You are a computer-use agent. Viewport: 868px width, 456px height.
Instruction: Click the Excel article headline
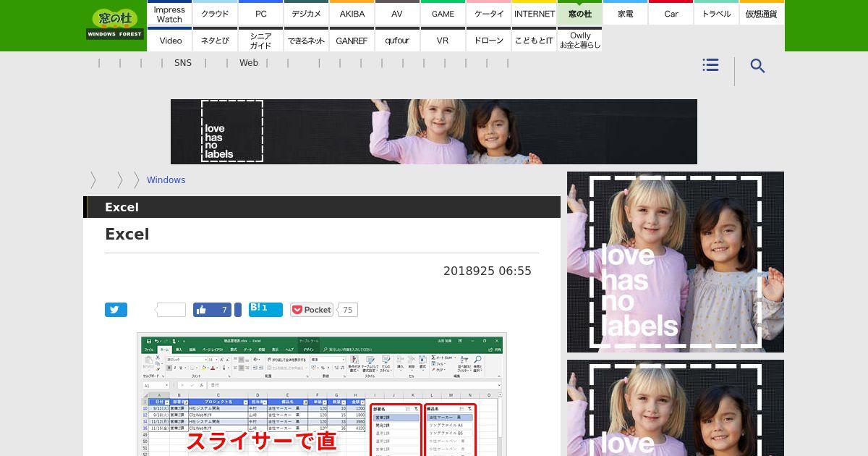(x=127, y=235)
